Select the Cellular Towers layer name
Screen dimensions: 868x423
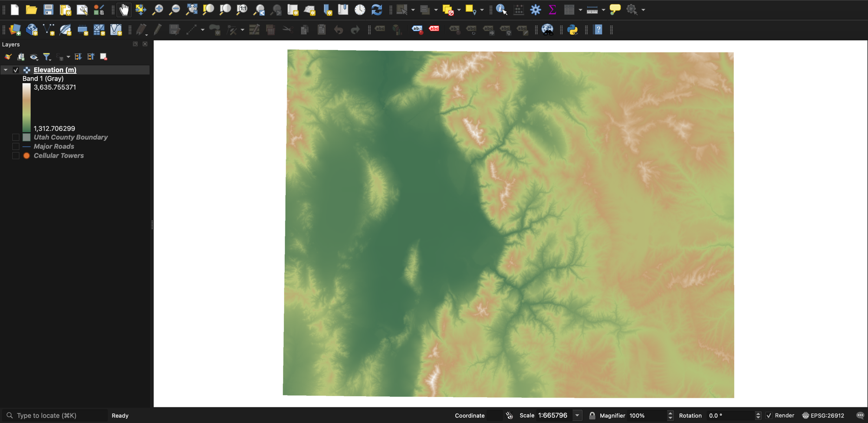pyautogui.click(x=59, y=156)
